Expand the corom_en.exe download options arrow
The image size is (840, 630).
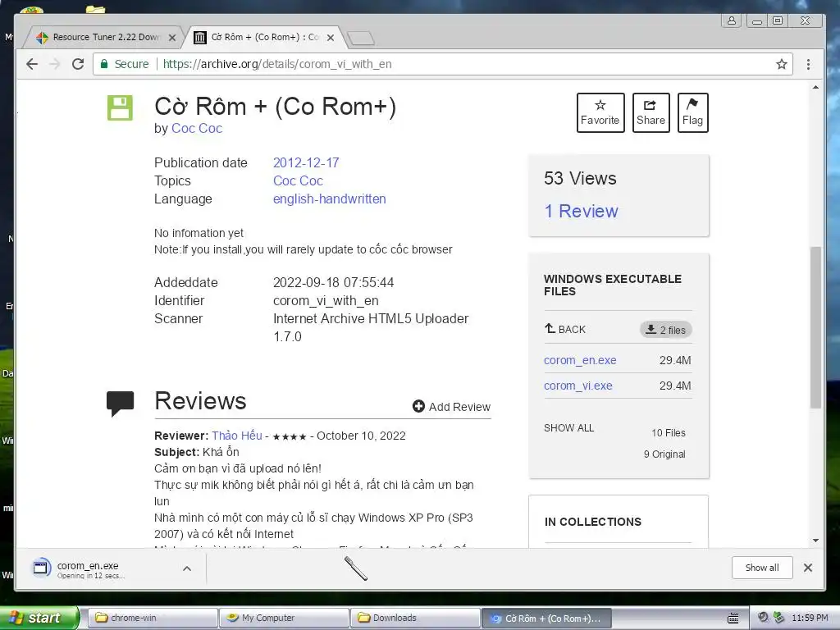(x=187, y=569)
